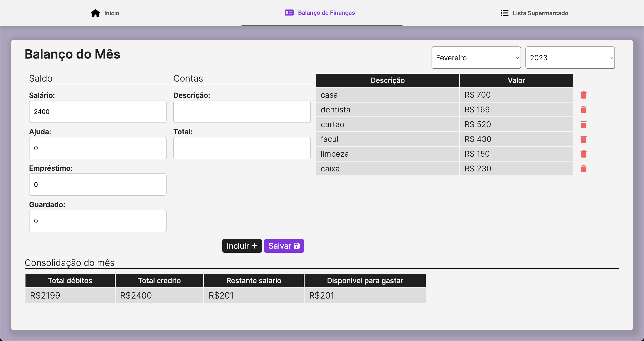
Task: Click into the Contas Descrição field
Action: (242, 112)
